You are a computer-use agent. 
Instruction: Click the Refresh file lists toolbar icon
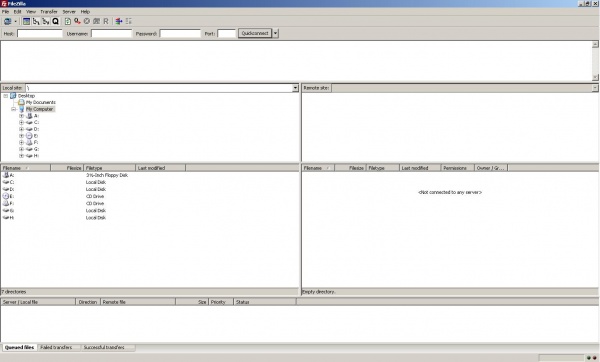[68, 21]
